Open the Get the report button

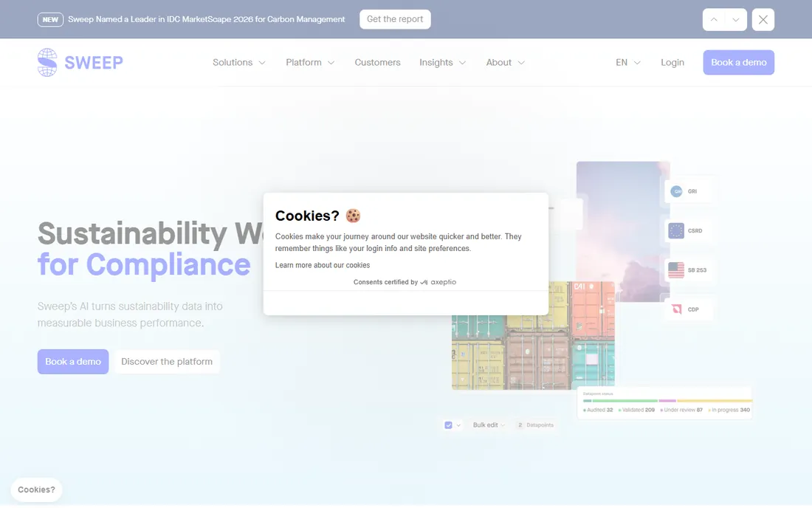pos(395,19)
